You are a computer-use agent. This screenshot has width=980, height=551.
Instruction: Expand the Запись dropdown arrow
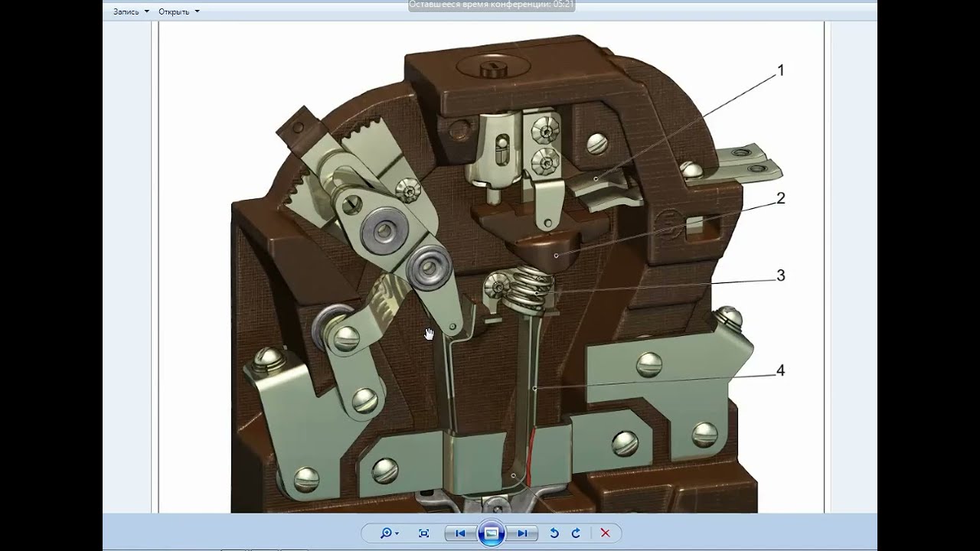click(x=146, y=11)
